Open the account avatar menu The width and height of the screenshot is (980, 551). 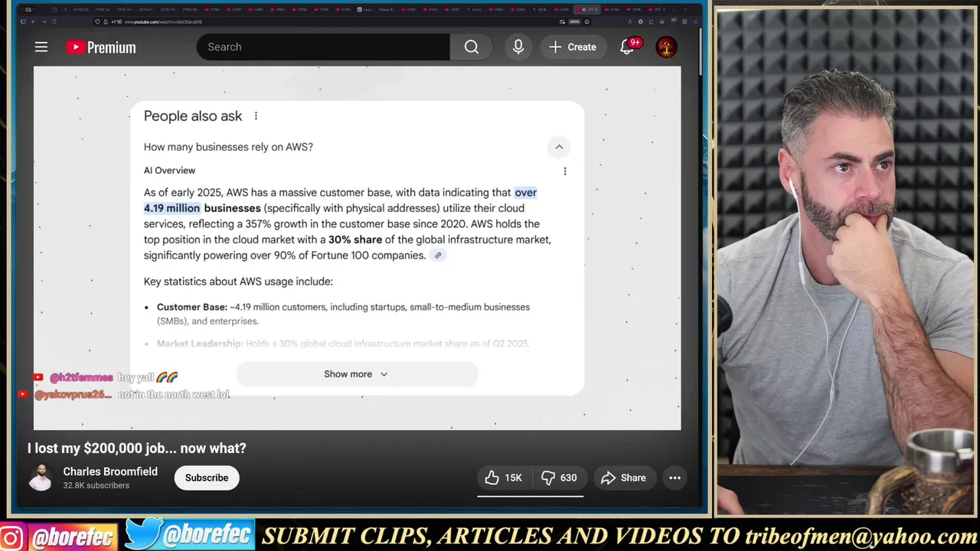point(666,47)
